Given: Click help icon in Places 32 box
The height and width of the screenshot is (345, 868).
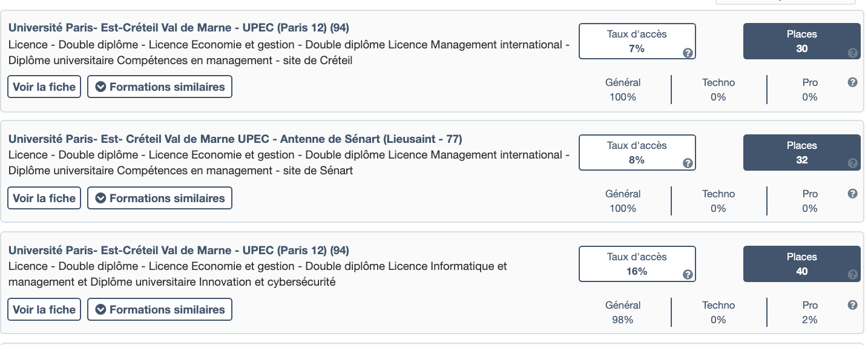Looking at the screenshot, I should [x=853, y=163].
